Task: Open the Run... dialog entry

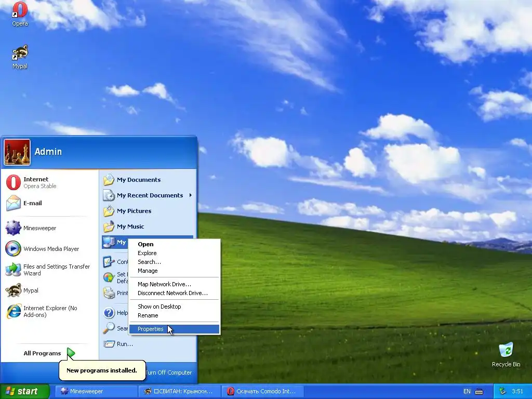Action: [148, 344]
